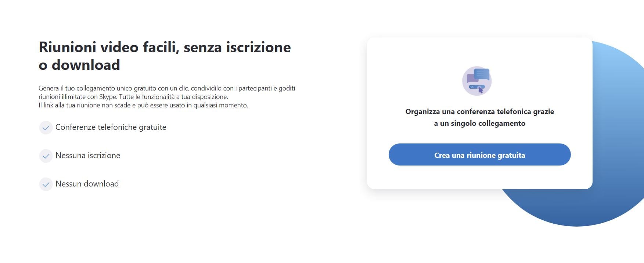Click the Organizza una conferenza telefonica text

click(x=479, y=118)
